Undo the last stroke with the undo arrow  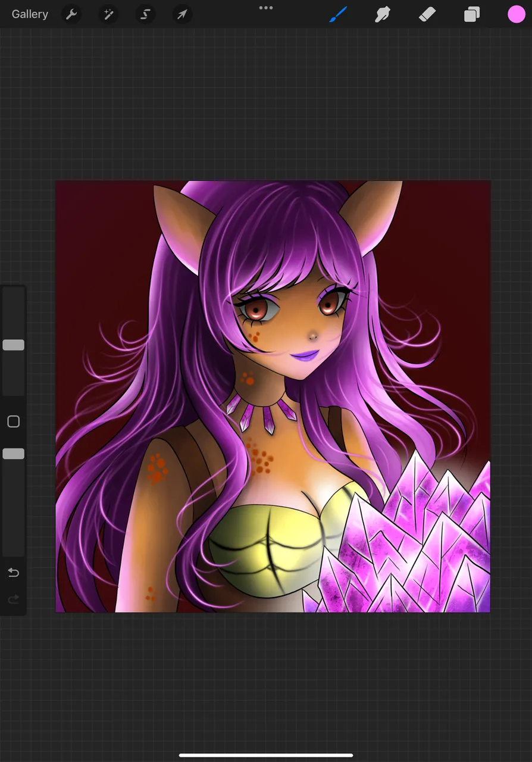coord(13,573)
